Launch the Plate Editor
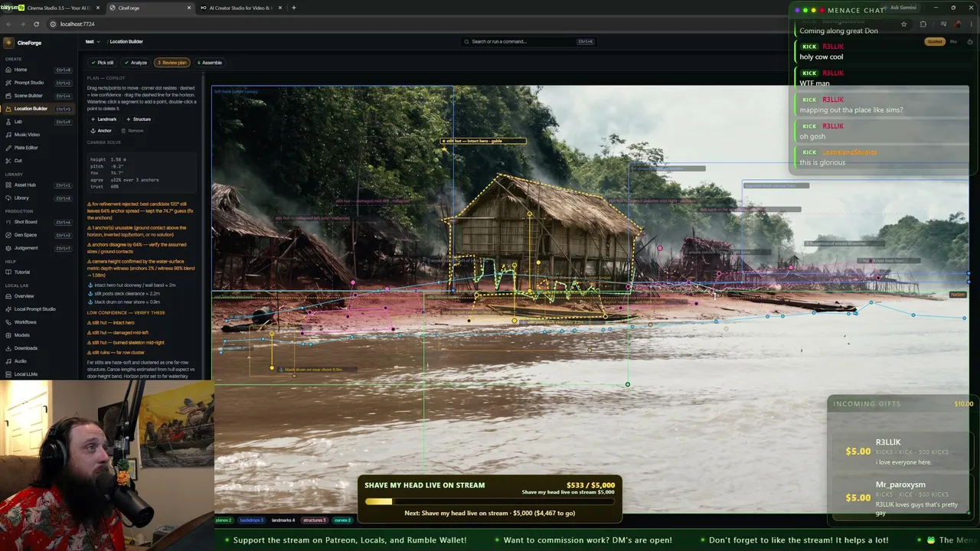 pos(26,148)
